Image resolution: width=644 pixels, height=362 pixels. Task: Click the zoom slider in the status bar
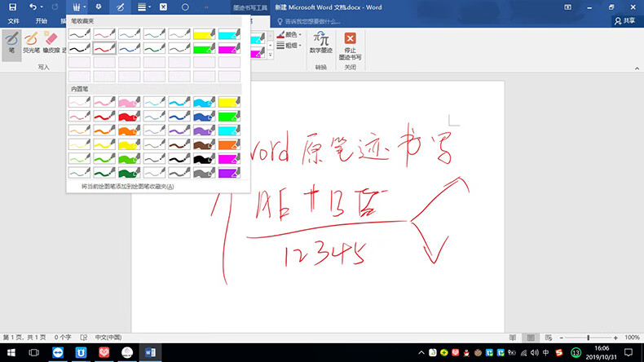click(x=589, y=338)
